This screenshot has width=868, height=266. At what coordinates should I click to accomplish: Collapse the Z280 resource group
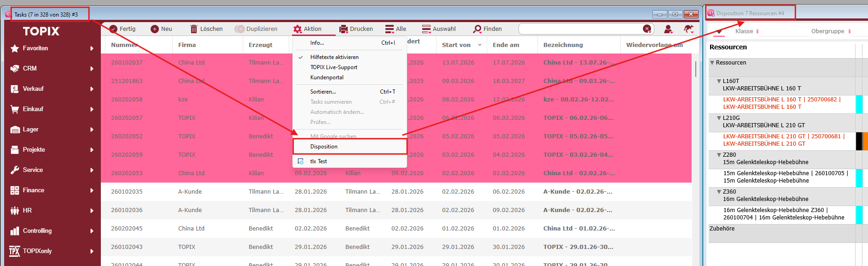(x=719, y=155)
